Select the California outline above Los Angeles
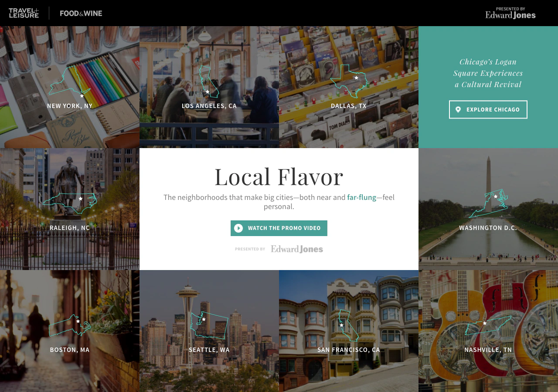This screenshot has width=558, height=392. [x=209, y=81]
